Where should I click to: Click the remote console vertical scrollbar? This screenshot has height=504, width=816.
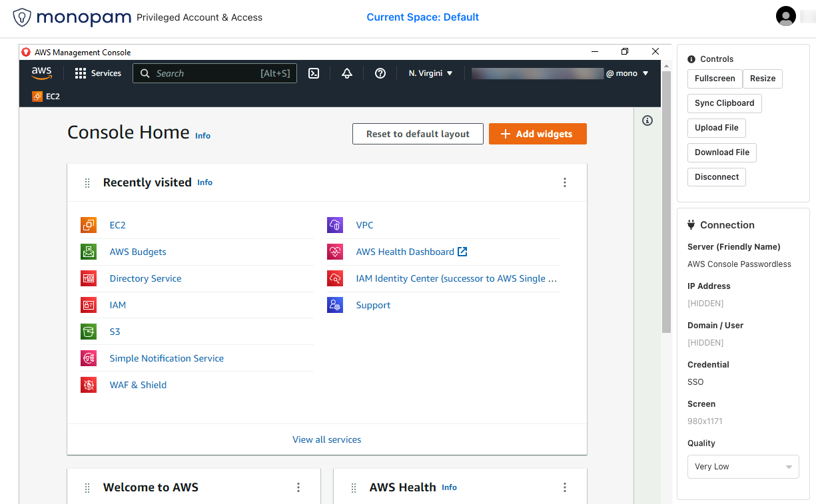pos(666,200)
